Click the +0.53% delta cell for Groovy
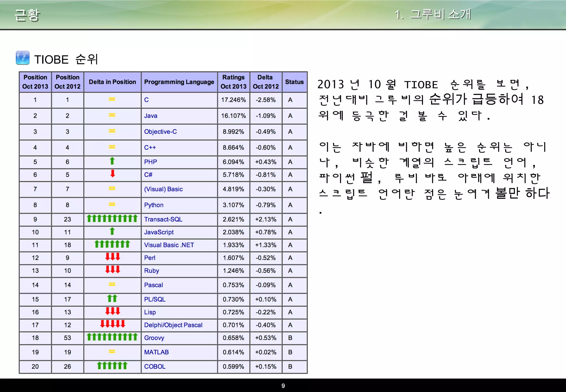 click(266, 338)
